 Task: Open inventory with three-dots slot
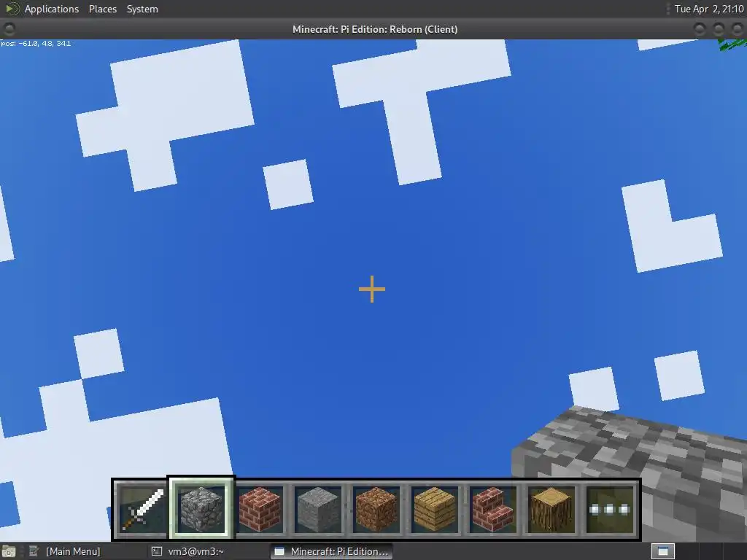tap(610, 510)
